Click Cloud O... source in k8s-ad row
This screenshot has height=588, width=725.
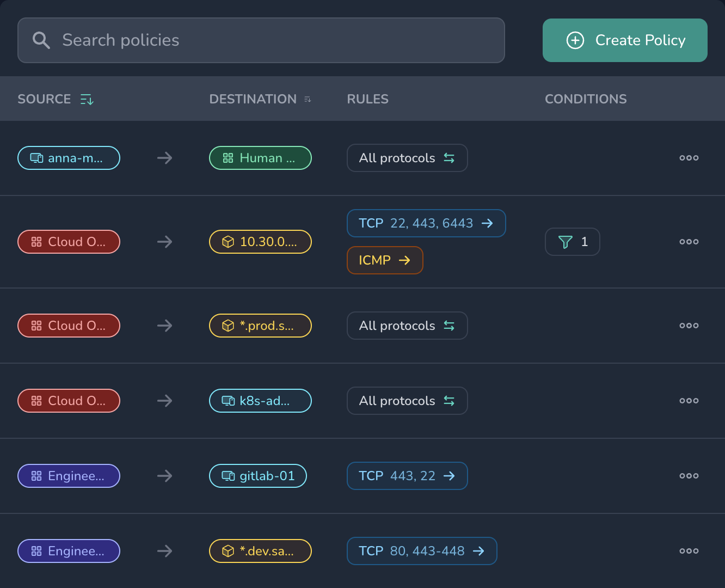(69, 401)
